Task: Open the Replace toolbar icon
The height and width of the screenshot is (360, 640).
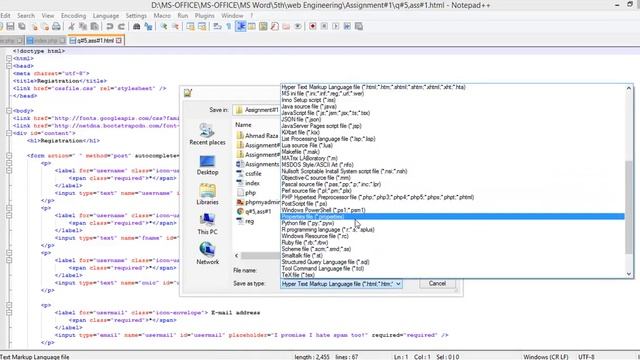Action: tap(148, 27)
